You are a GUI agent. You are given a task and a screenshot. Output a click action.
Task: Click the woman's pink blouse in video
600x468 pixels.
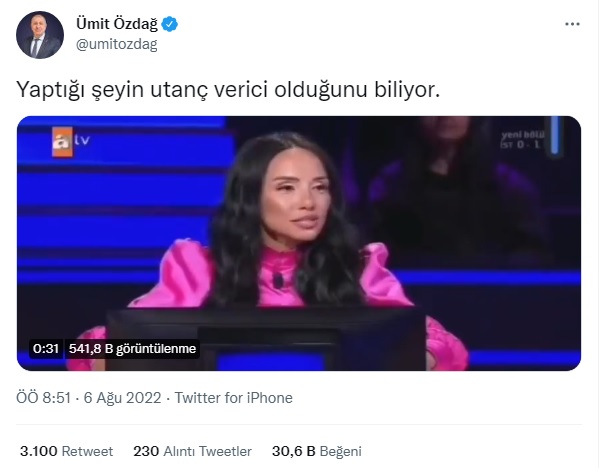(x=279, y=276)
